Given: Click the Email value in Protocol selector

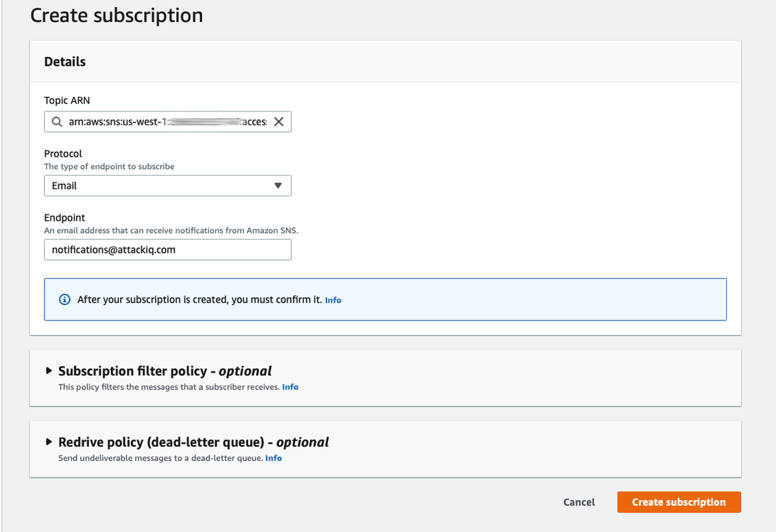Looking at the screenshot, I should [64, 186].
